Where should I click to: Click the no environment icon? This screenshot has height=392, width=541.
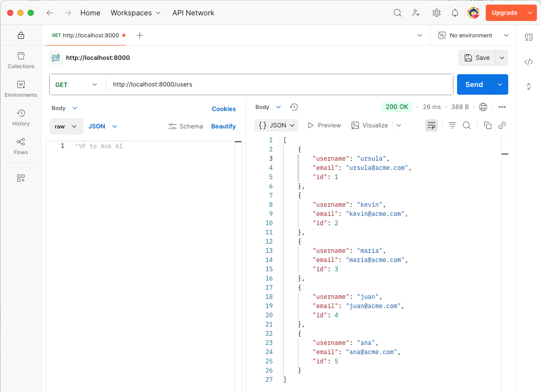[442, 35]
